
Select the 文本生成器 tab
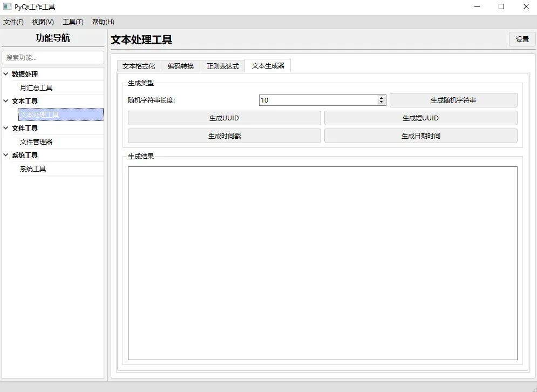(268, 65)
